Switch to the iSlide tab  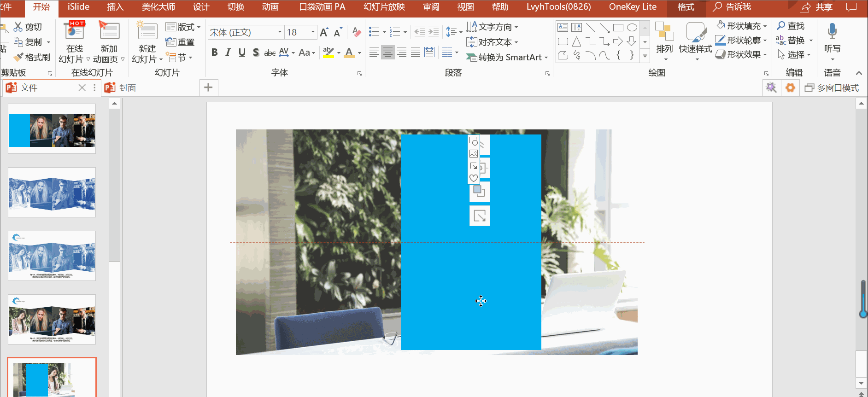coord(78,7)
